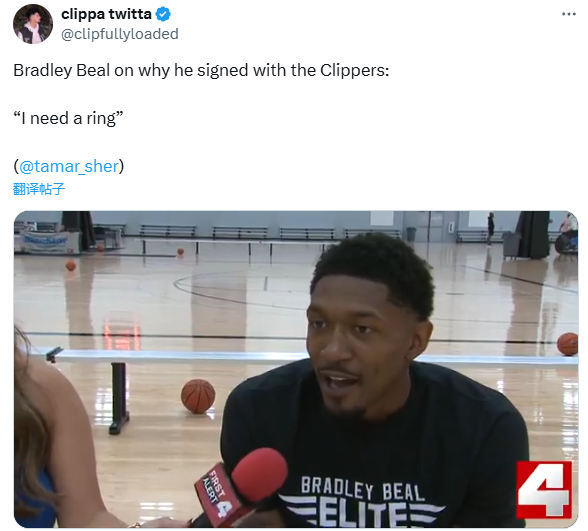The height and width of the screenshot is (531, 588).
Task: Play the Bradley Beal interview video
Action: [x=296, y=369]
